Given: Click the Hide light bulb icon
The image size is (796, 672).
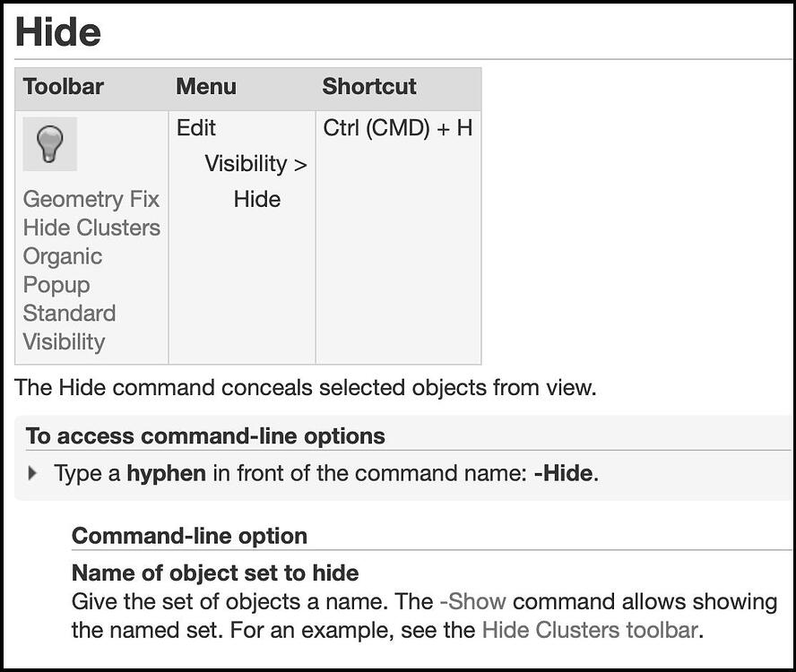Looking at the screenshot, I should point(50,144).
